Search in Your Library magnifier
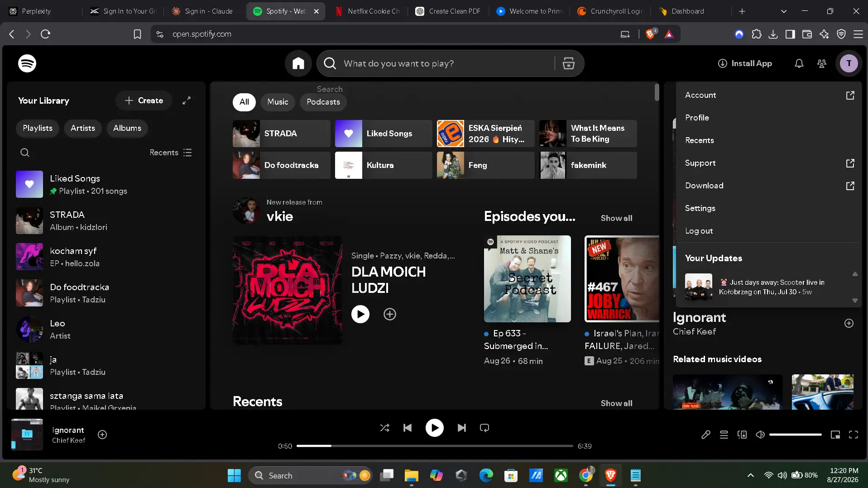The image size is (868, 488). click(x=25, y=153)
